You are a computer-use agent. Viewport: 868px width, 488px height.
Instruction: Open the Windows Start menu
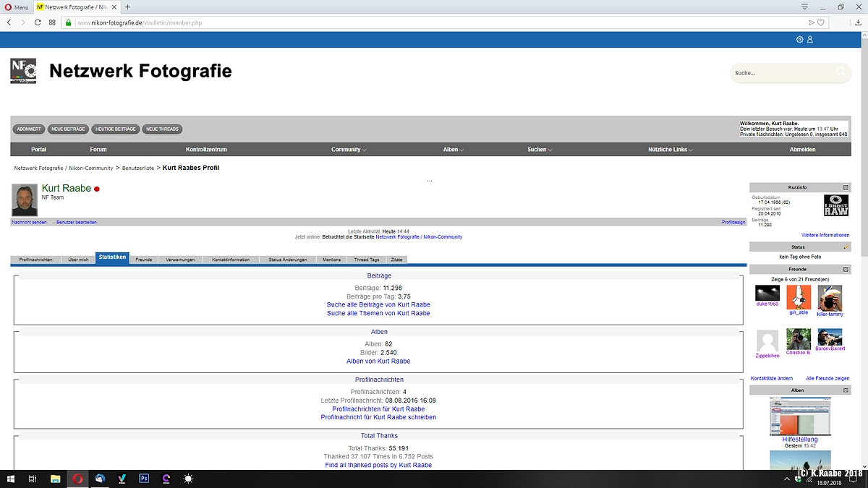click(11, 479)
